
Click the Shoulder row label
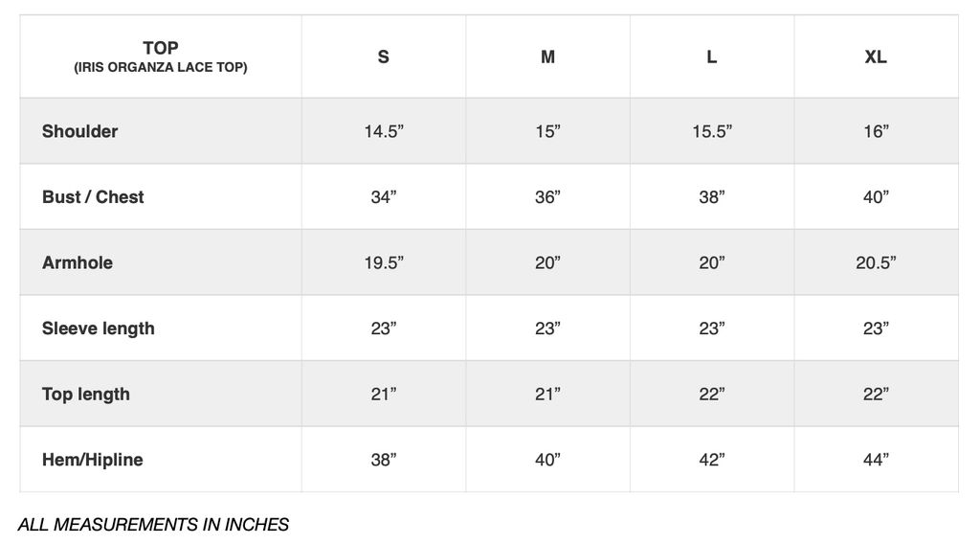point(80,131)
